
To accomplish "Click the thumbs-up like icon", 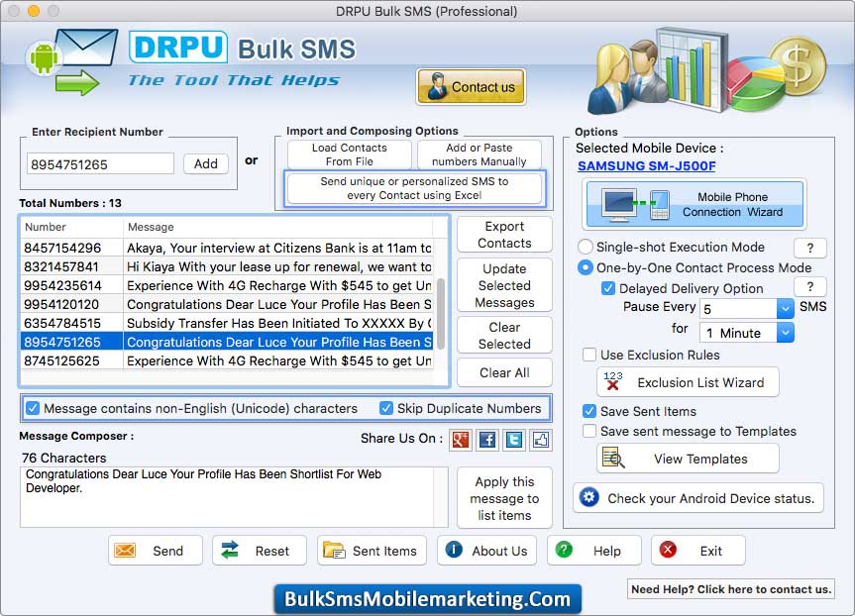I will (x=541, y=440).
